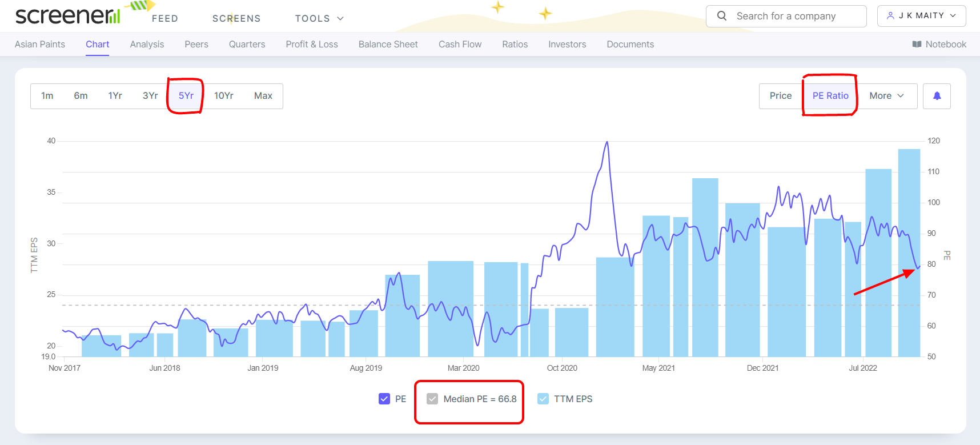Toggle the TTM EPS checkbox
The image size is (980, 445).
pos(543,399)
